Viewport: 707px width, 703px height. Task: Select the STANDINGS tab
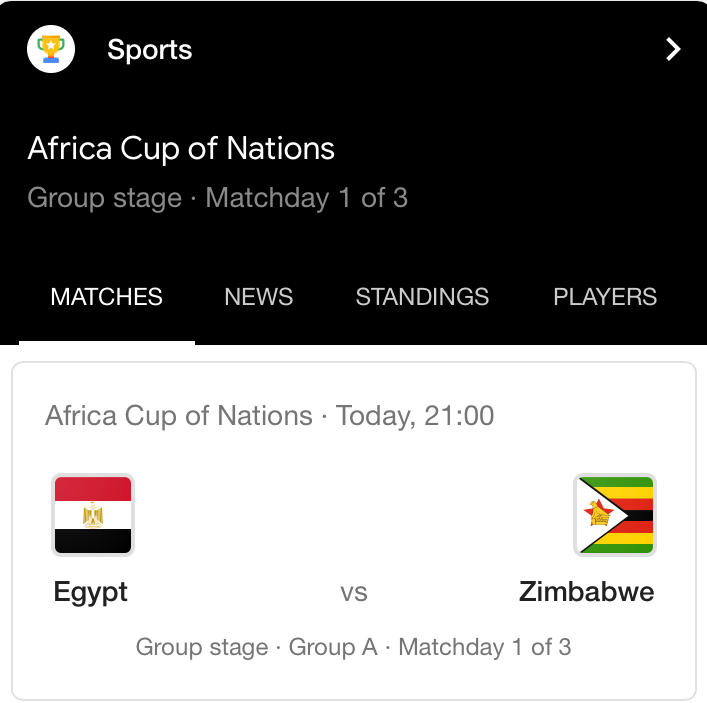tap(422, 297)
